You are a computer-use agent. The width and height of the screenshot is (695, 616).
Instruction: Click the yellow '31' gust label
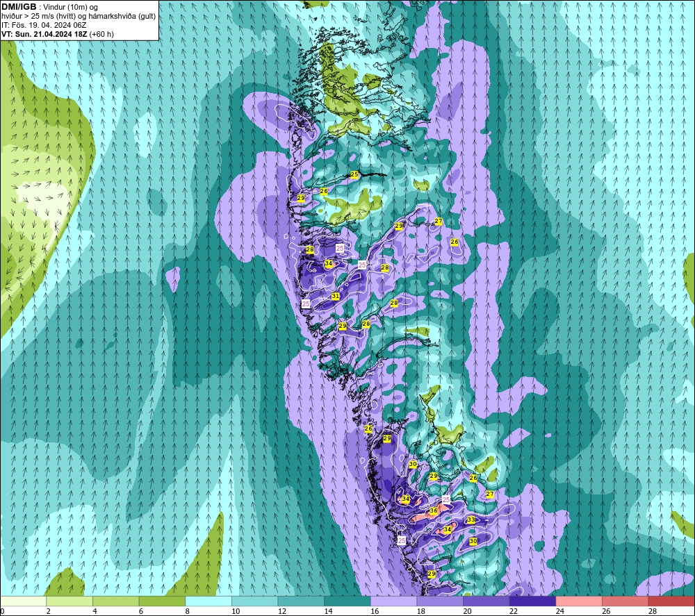tap(336, 297)
